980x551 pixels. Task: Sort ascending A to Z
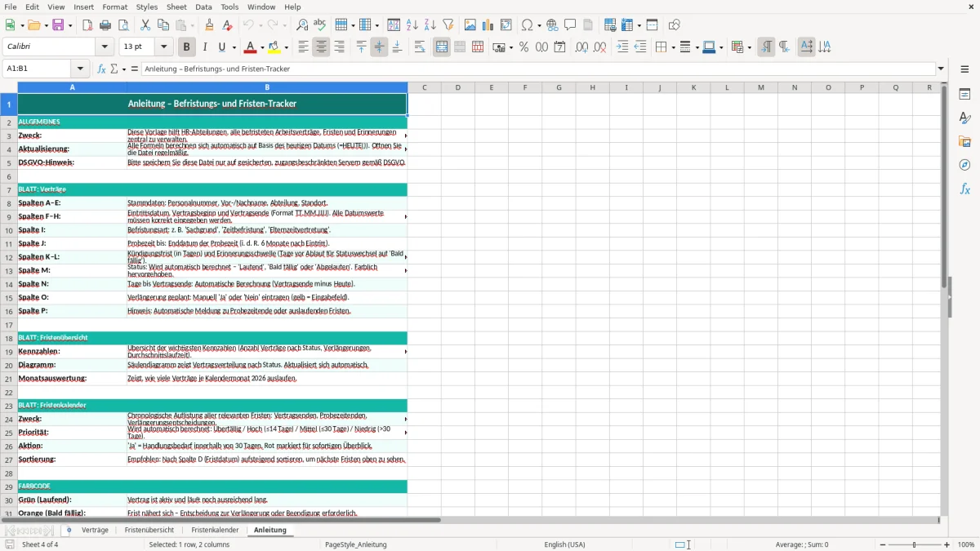[x=412, y=25]
